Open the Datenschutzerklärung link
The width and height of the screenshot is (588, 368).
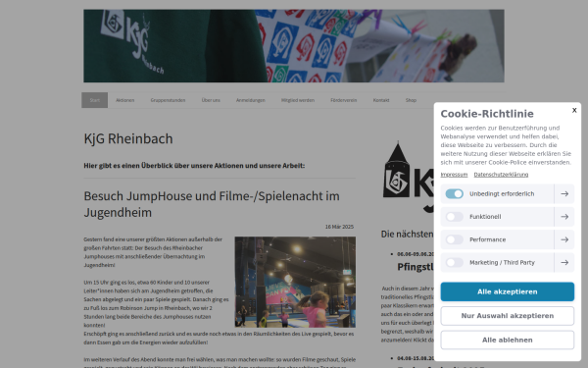[x=501, y=175]
